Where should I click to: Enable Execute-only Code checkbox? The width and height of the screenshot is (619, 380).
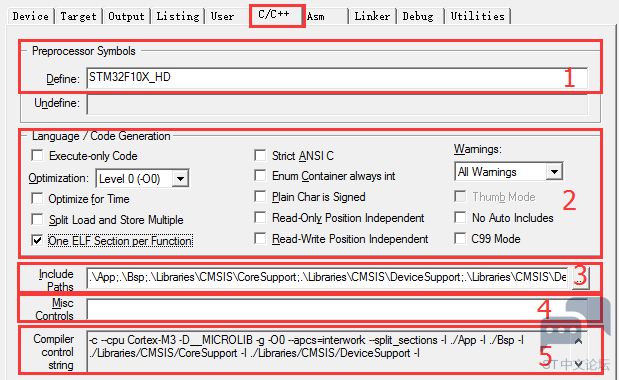(37, 155)
